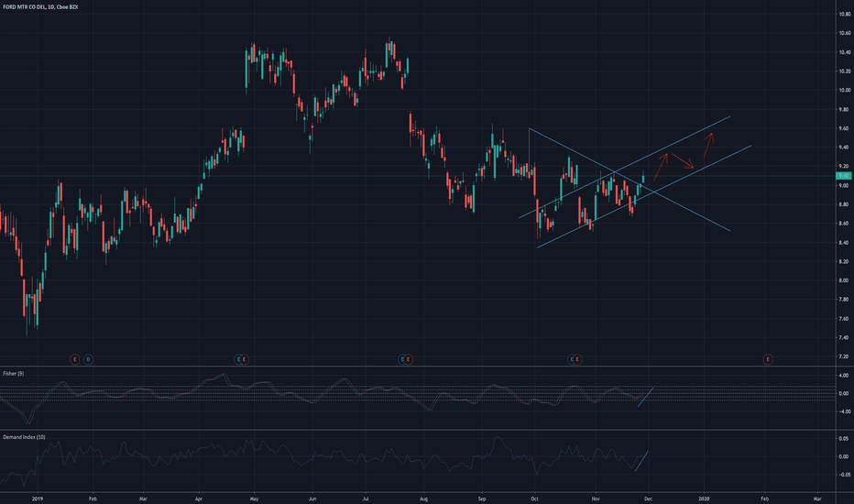Click the 8.20 price axis label
Image resolution: width=854 pixels, height=504 pixels.
[x=845, y=261]
